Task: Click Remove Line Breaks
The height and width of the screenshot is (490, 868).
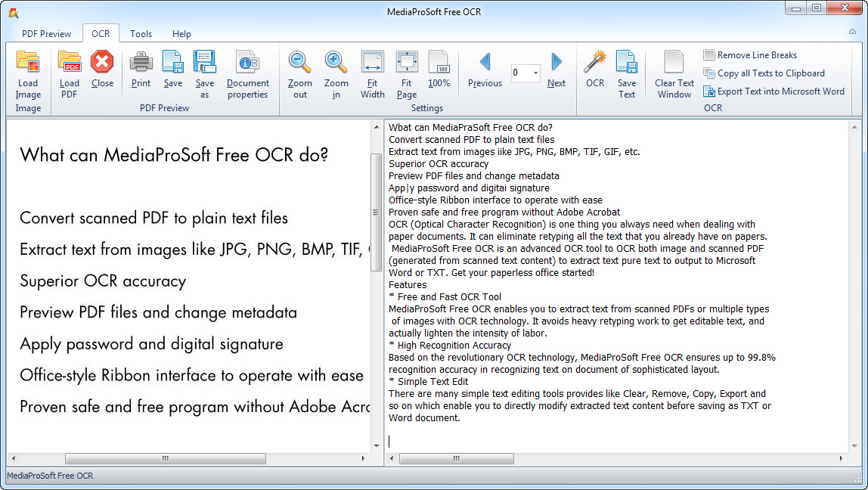Action: tap(750, 54)
